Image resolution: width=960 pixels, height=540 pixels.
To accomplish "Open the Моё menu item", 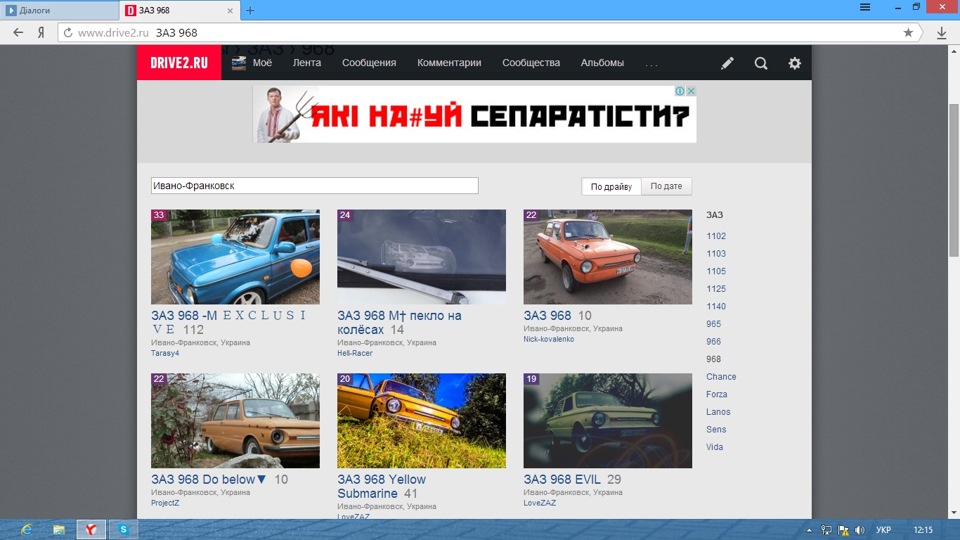I will click(262, 62).
